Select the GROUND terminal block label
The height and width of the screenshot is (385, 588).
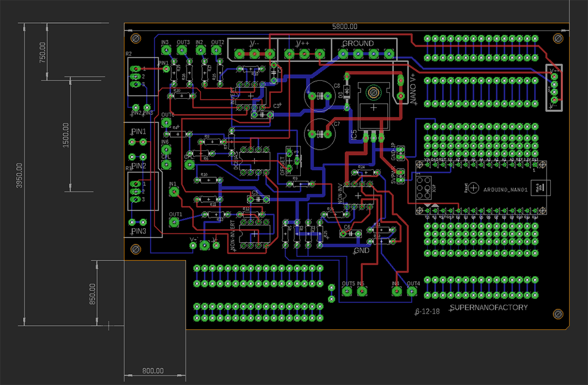click(358, 44)
